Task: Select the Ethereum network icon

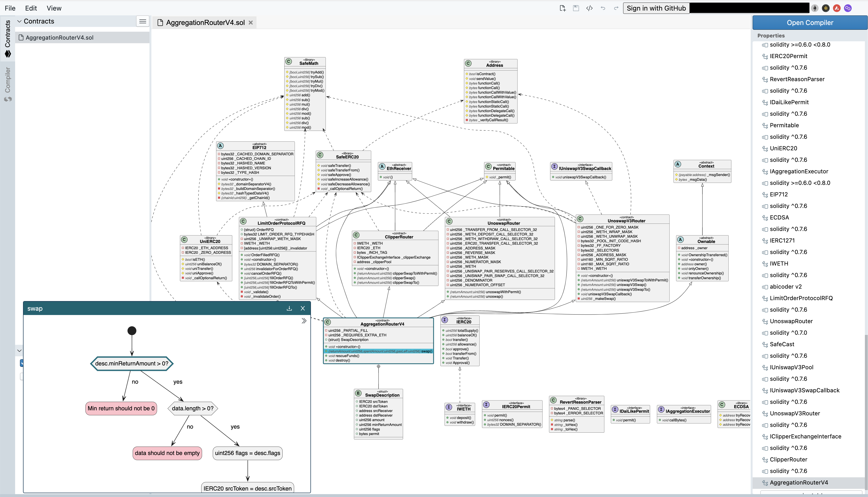Action: pyautogui.click(x=815, y=8)
